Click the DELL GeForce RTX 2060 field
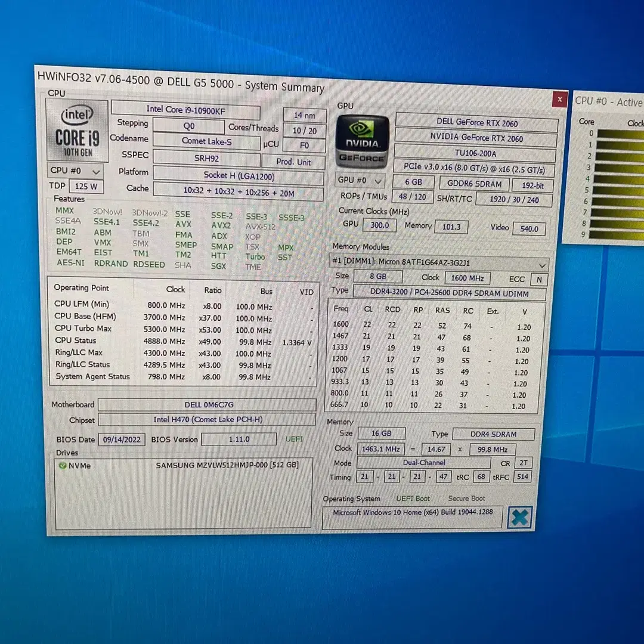This screenshot has width=644, height=644. click(476, 122)
